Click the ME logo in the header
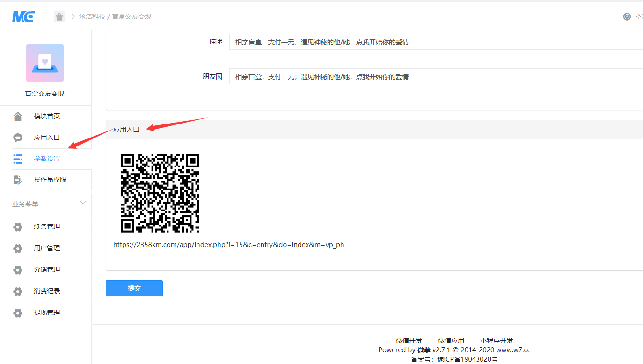This screenshot has width=643, height=364. coord(23,16)
